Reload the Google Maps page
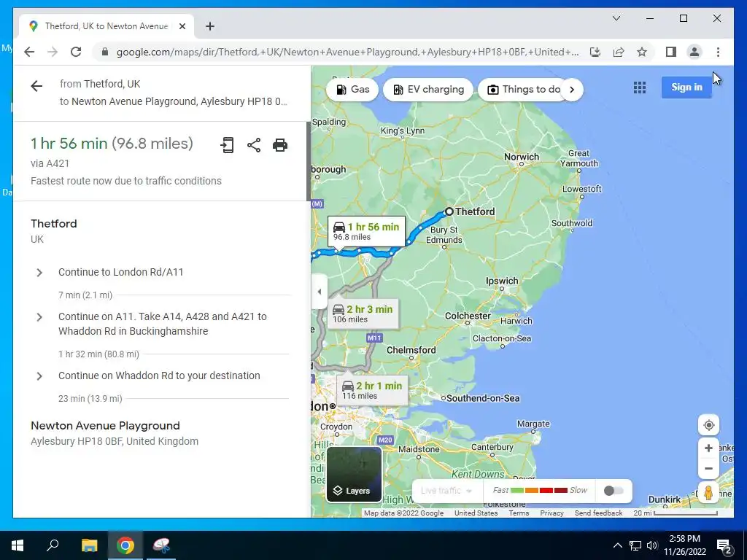747x560 pixels. (76, 52)
